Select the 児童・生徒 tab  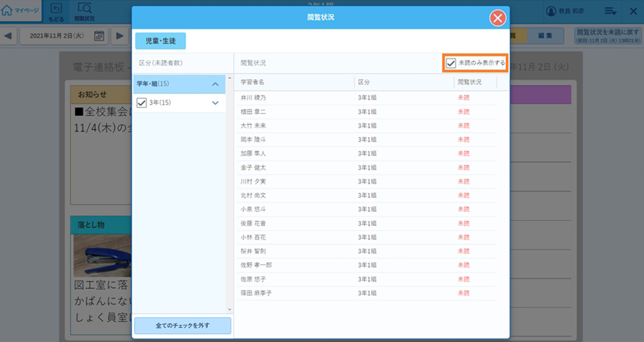(x=160, y=41)
